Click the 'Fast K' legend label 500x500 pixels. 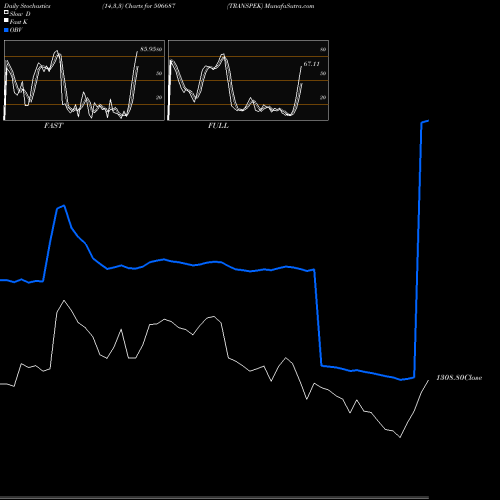click(19, 22)
